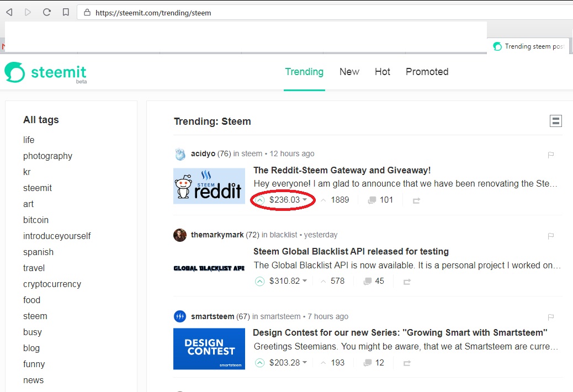Switch to the Hot tab
573x392 pixels.
(x=383, y=72)
